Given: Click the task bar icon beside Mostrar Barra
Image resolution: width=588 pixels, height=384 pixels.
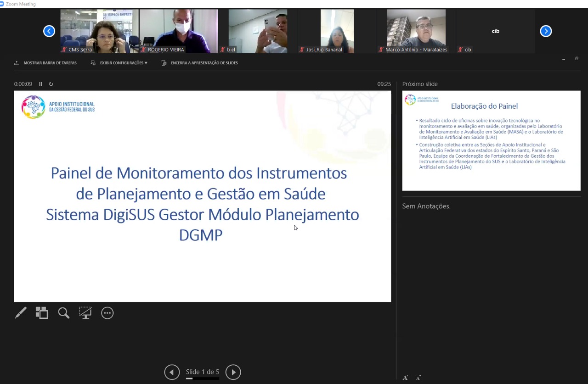Looking at the screenshot, I should pyautogui.click(x=17, y=63).
